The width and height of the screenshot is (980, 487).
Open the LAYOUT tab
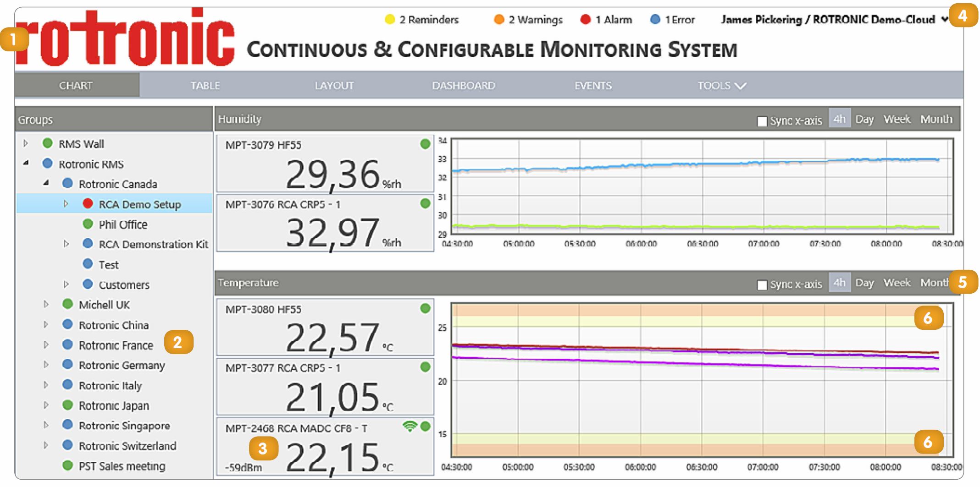334,85
